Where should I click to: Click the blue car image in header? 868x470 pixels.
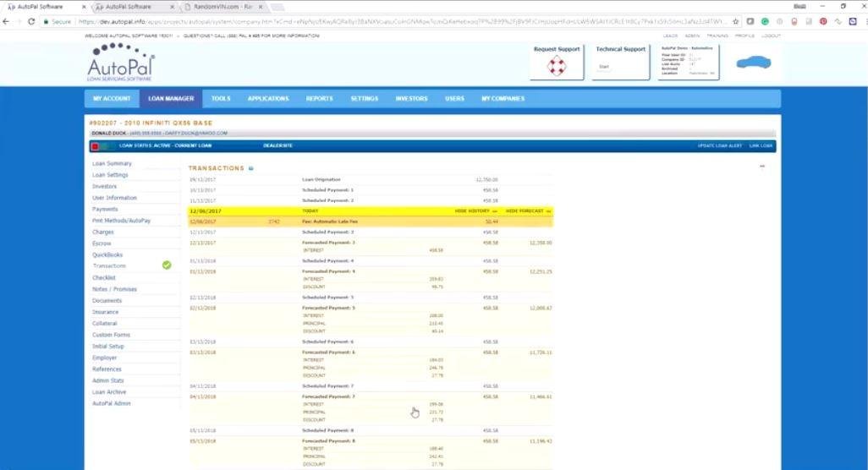point(754,63)
